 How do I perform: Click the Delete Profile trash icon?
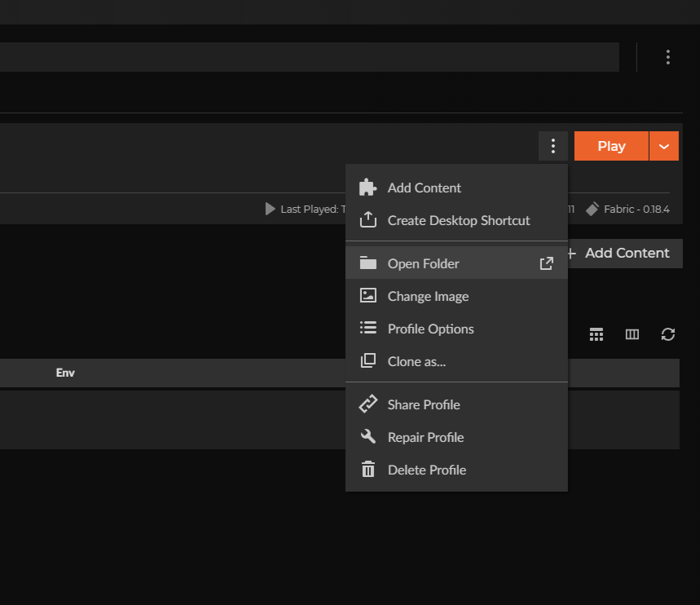tap(368, 470)
